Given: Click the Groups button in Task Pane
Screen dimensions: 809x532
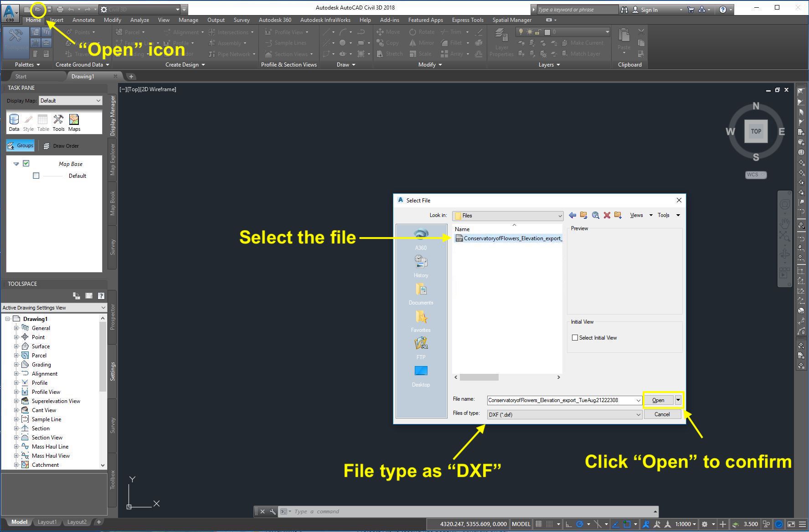Looking at the screenshot, I should (20, 145).
